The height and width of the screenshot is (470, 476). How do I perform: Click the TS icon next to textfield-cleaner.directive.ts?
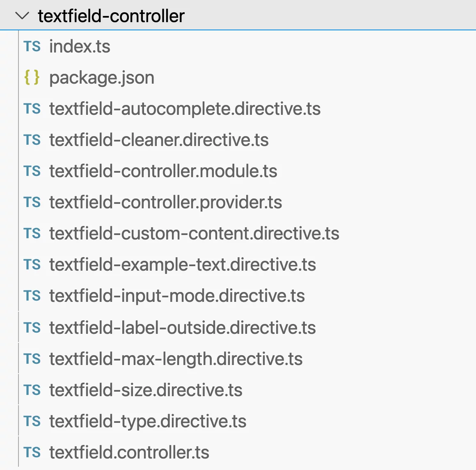(32, 140)
